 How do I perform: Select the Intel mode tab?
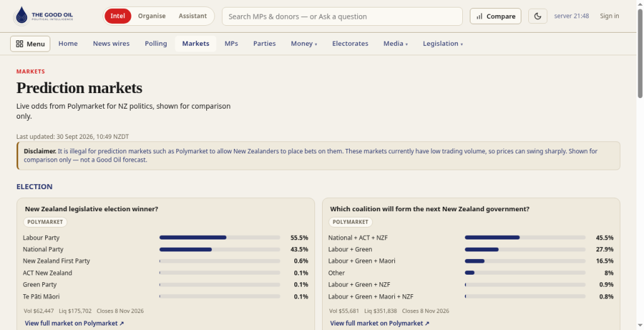[x=118, y=16]
